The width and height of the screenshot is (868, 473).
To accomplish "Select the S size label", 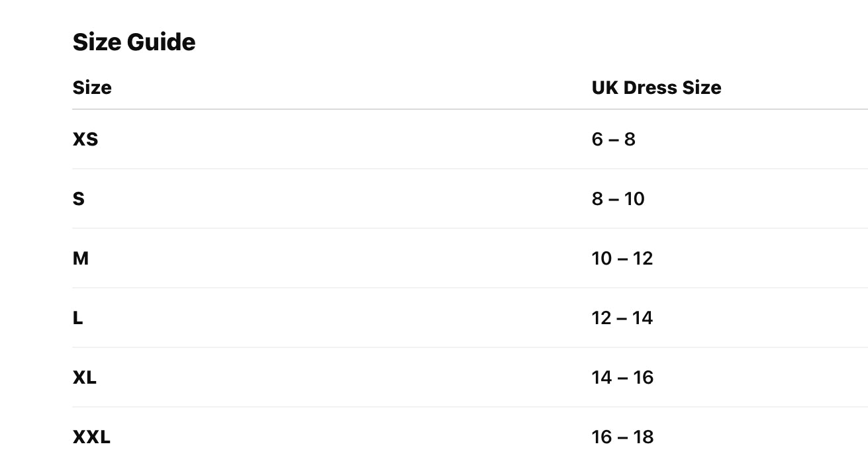I will tap(79, 199).
